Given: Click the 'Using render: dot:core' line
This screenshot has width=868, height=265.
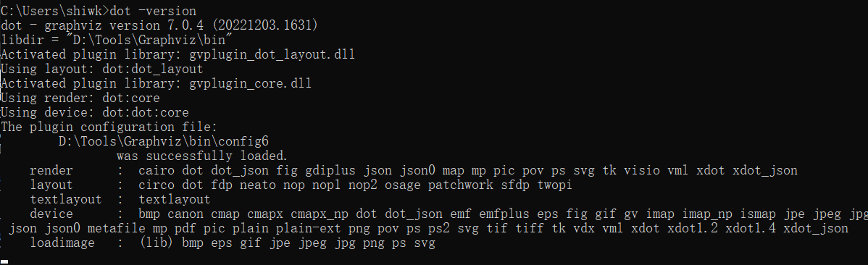Looking at the screenshot, I should [80, 98].
